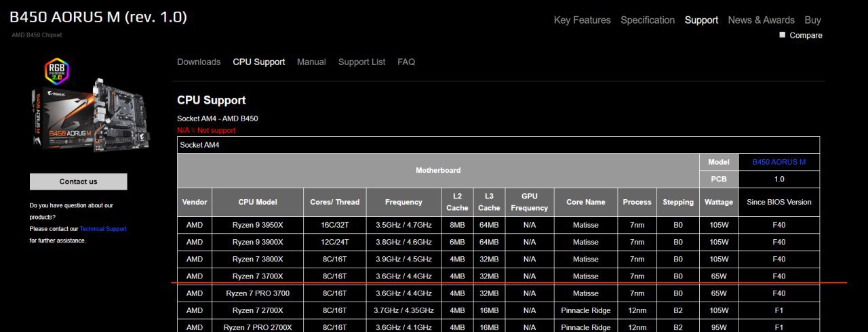Select the Ryzen 7 3700X cell

pos(258,276)
